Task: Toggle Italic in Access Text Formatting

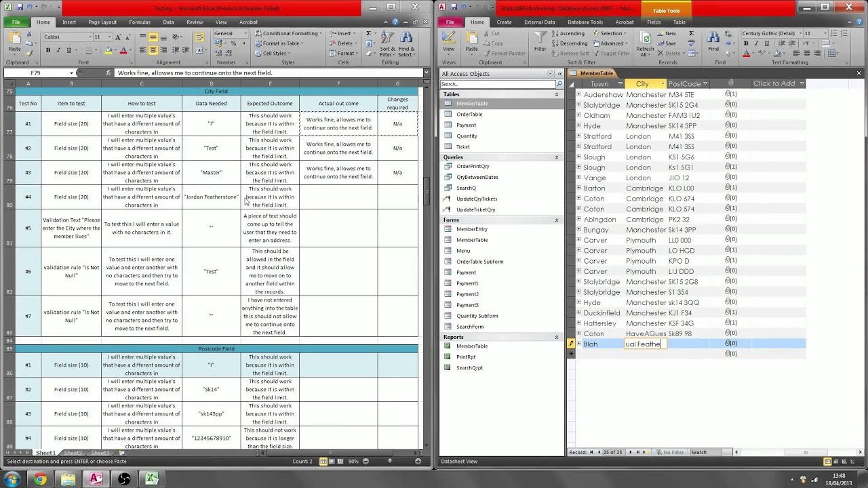Action: point(756,43)
